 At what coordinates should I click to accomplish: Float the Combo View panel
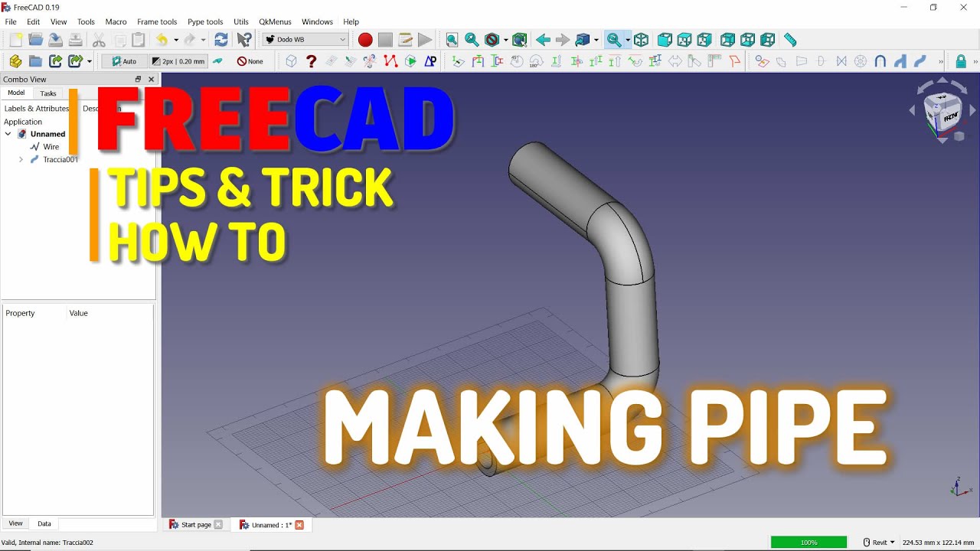pyautogui.click(x=138, y=79)
